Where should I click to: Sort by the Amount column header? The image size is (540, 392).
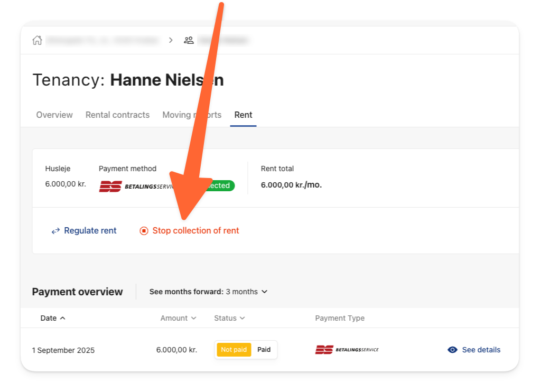(179, 318)
